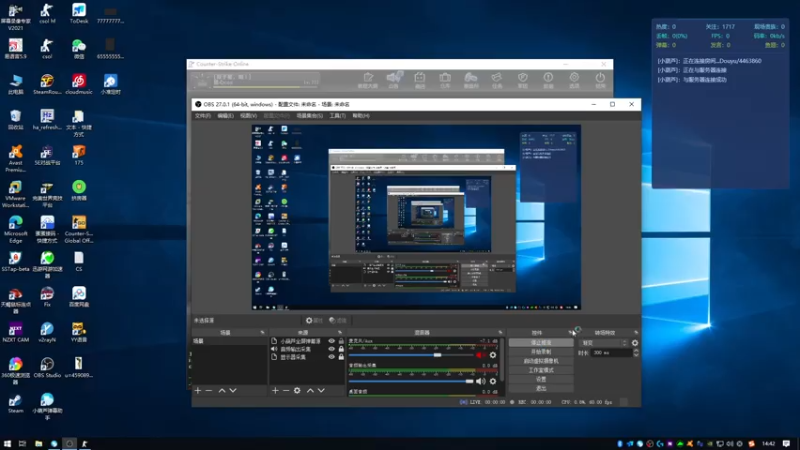This screenshot has width=800, height=450.
Task: Select Microsoft Edge desktop shortcut
Action: pyautogui.click(x=15, y=229)
